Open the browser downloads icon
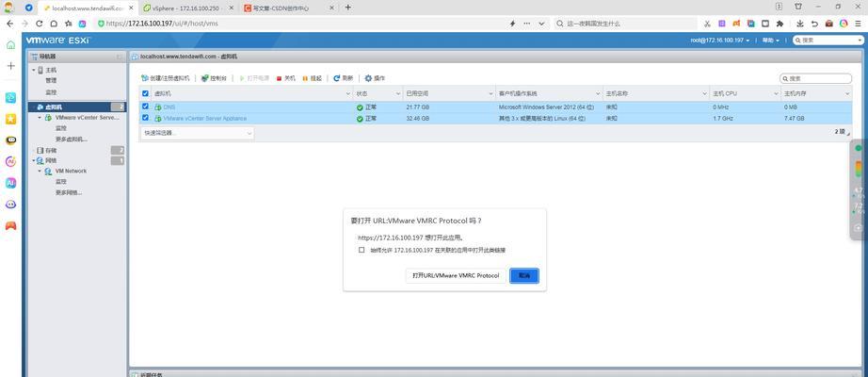 [x=800, y=24]
